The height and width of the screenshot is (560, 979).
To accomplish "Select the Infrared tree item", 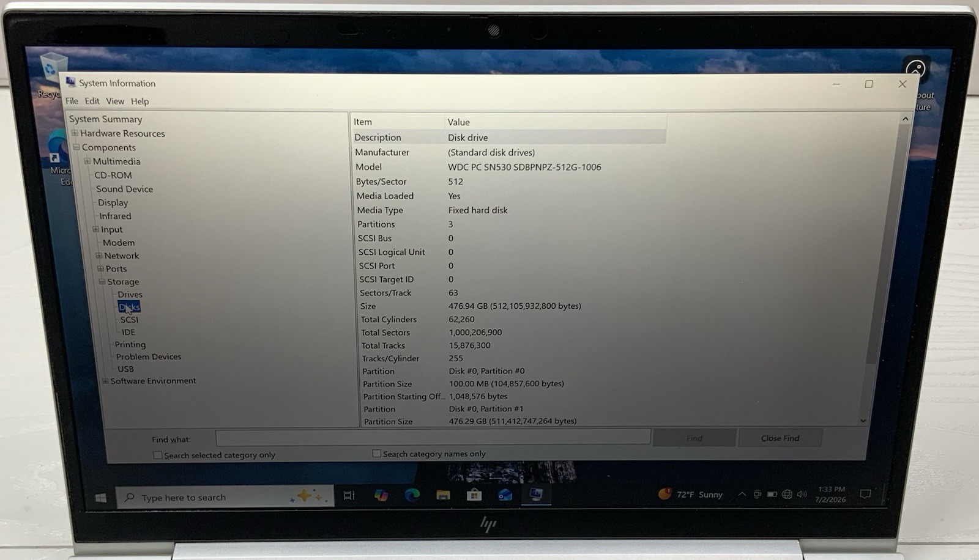I will click(x=115, y=216).
